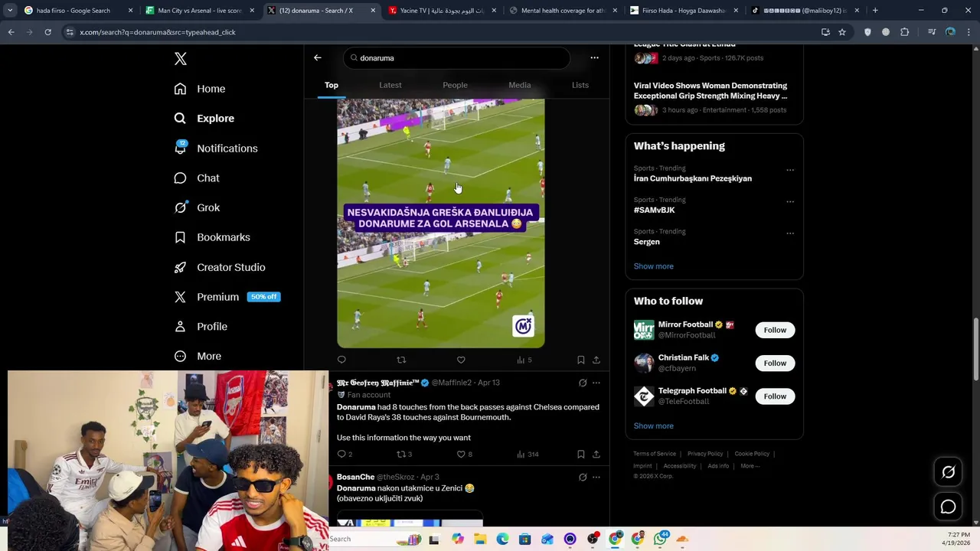
Task: Open WhatsApp from taskbar
Action: pos(660,539)
